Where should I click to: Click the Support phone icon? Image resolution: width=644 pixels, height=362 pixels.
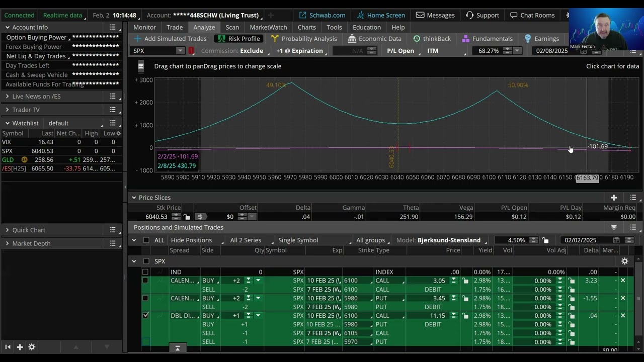[x=470, y=15]
